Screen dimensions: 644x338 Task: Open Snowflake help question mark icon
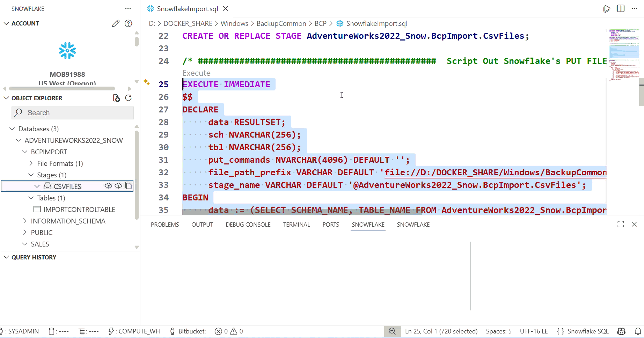(129, 23)
